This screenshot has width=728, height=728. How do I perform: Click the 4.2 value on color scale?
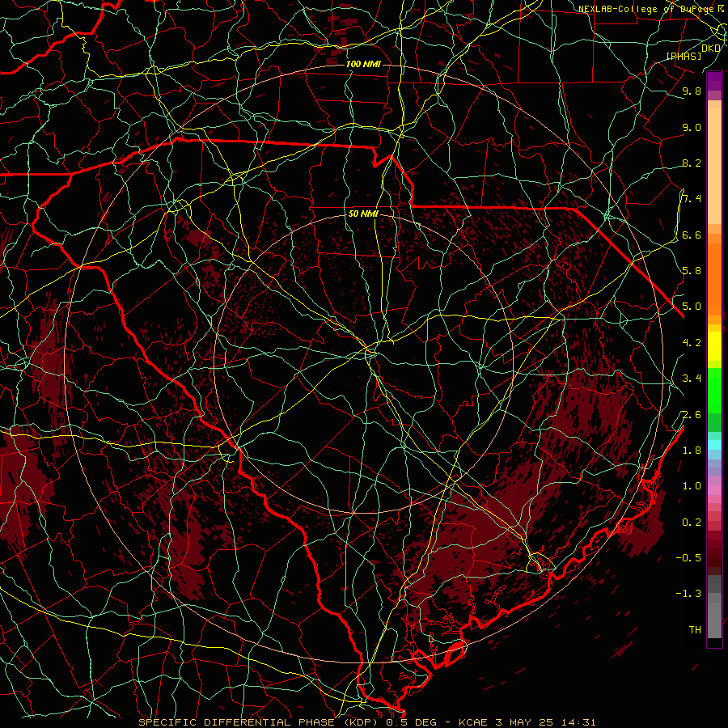(x=692, y=343)
